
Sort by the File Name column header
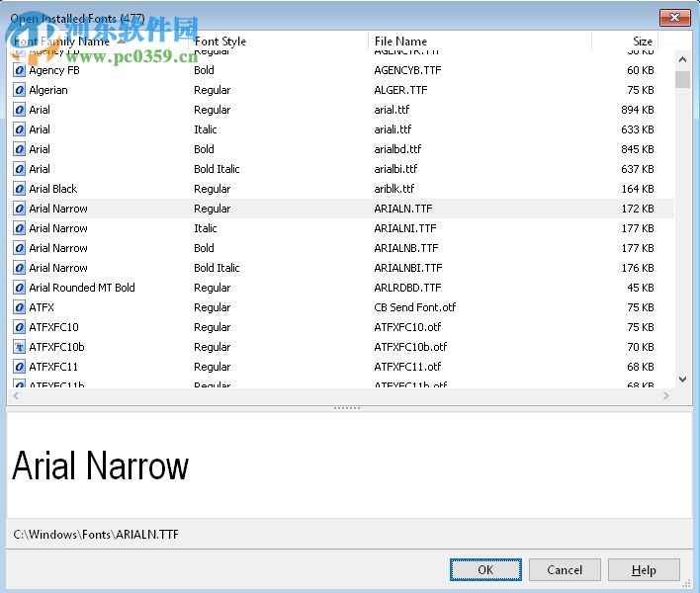pos(481,42)
